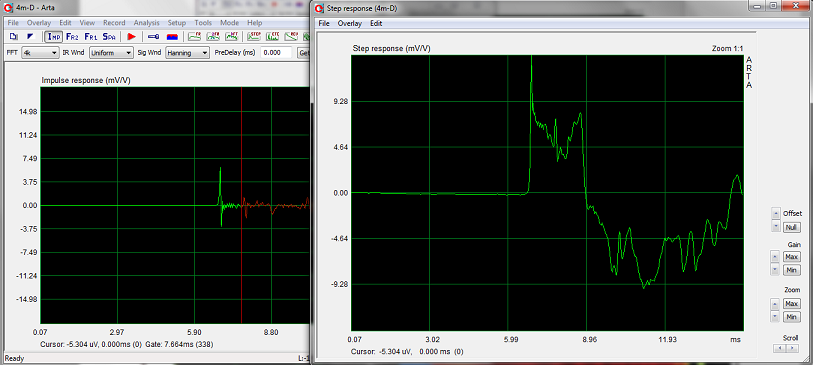
Task: Click the Scroll right arrow button
Action: (793, 348)
